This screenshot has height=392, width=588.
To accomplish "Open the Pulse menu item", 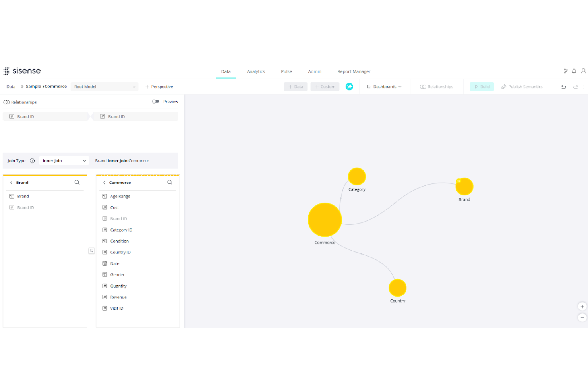I will tap(286, 71).
